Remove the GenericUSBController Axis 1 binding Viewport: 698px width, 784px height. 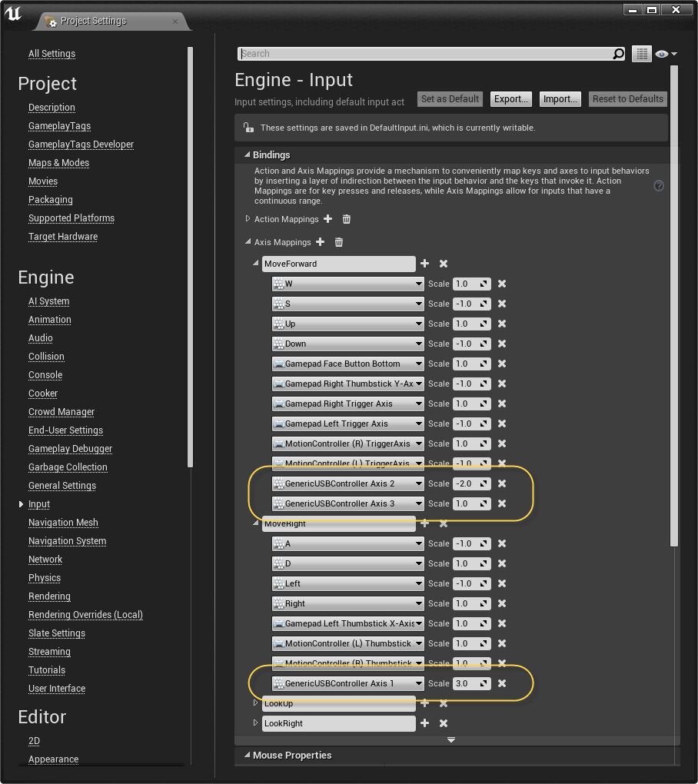502,683
